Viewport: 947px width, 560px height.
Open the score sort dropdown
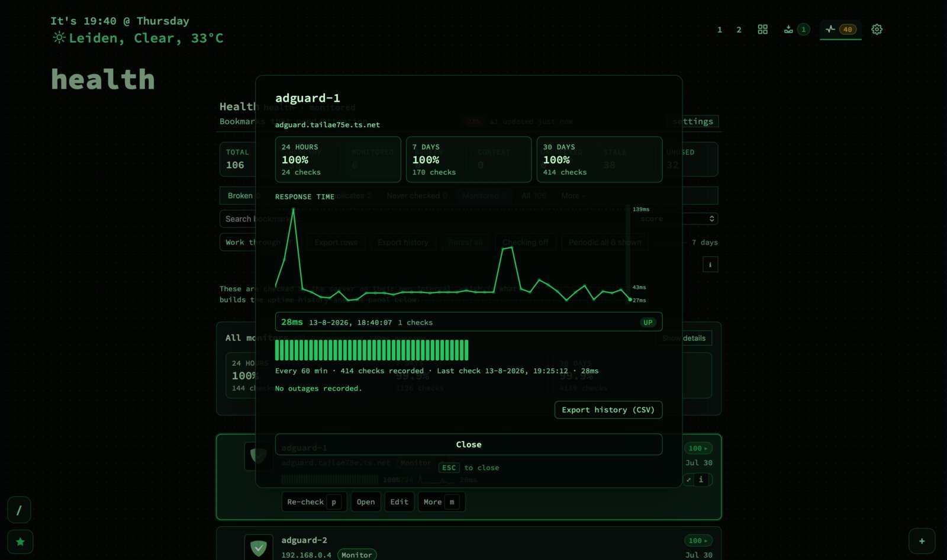click(x=678, y=218)
